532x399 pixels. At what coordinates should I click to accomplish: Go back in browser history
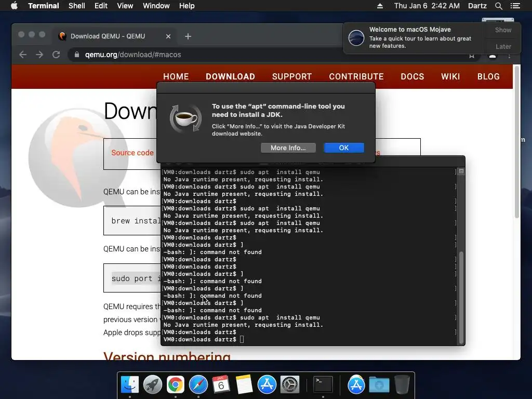click(23, 55)
